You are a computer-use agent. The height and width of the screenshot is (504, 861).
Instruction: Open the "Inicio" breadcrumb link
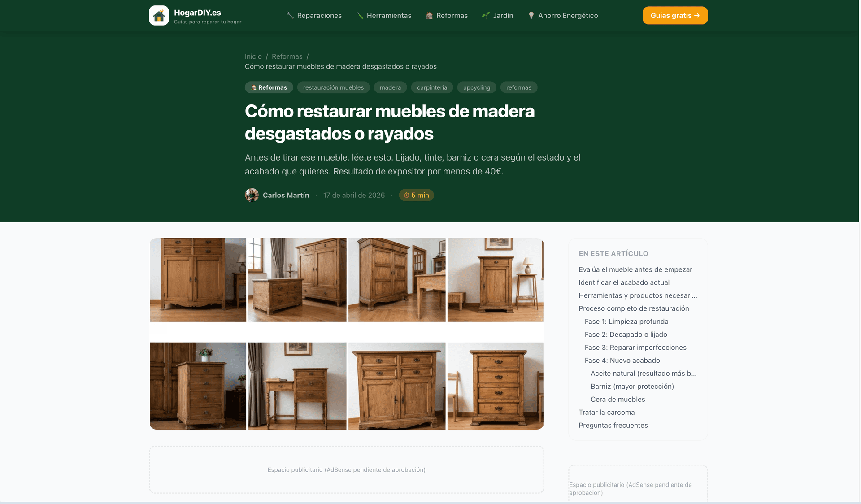pyautogui.click(x=253, y=56)
